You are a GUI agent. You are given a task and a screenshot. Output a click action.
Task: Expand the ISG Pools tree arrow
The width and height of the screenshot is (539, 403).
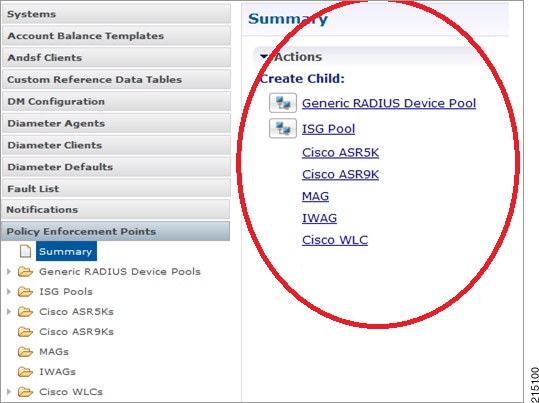click(x=9, y=292)
